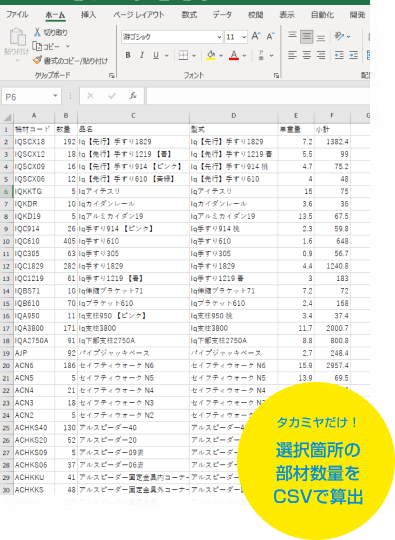Apply align left to cells
The height and width of the screenshot is (540, 395).
pyautogui.click(x=292, y=55)
